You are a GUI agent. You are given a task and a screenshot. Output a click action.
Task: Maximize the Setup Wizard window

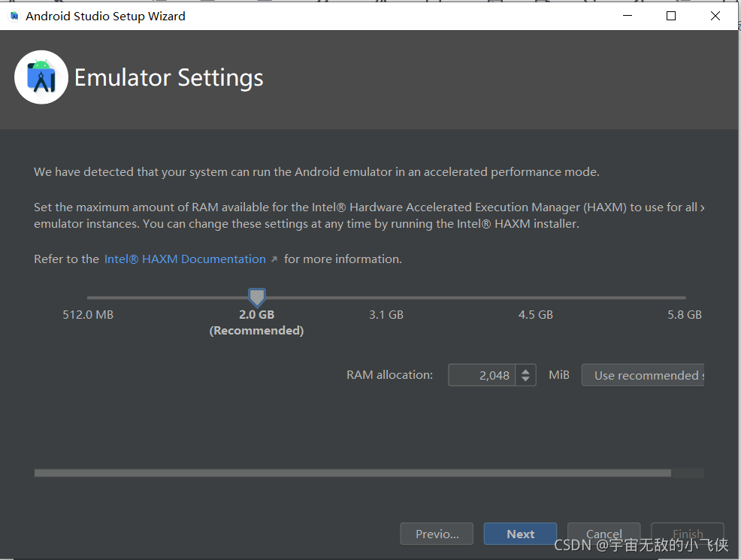[x=671, y=16]
